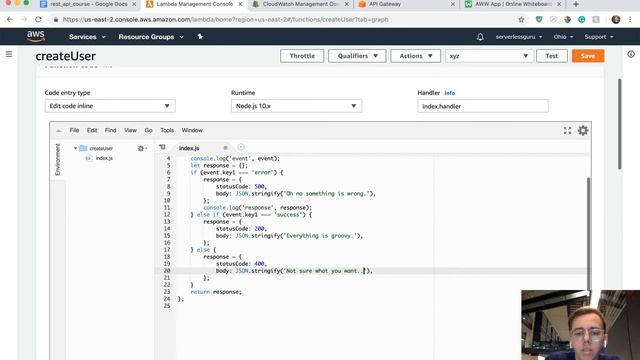Toggle fullscreen editor icon

tap(567, 130)
